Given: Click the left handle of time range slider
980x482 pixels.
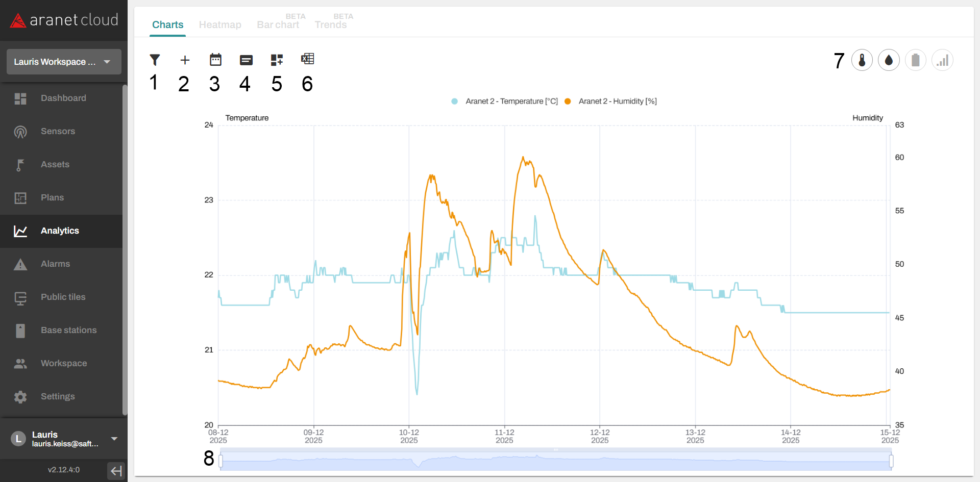Looking at the screenshot, I should point(220,461).
